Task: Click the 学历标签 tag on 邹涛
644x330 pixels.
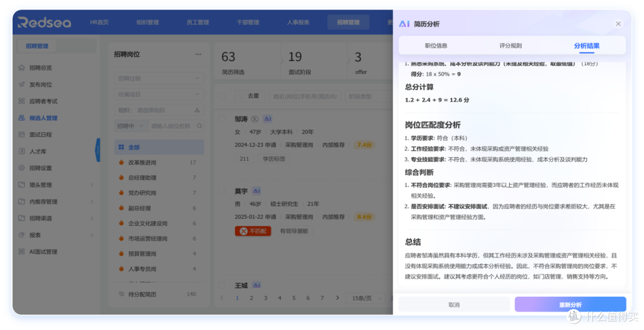Action: coord(274,158)
